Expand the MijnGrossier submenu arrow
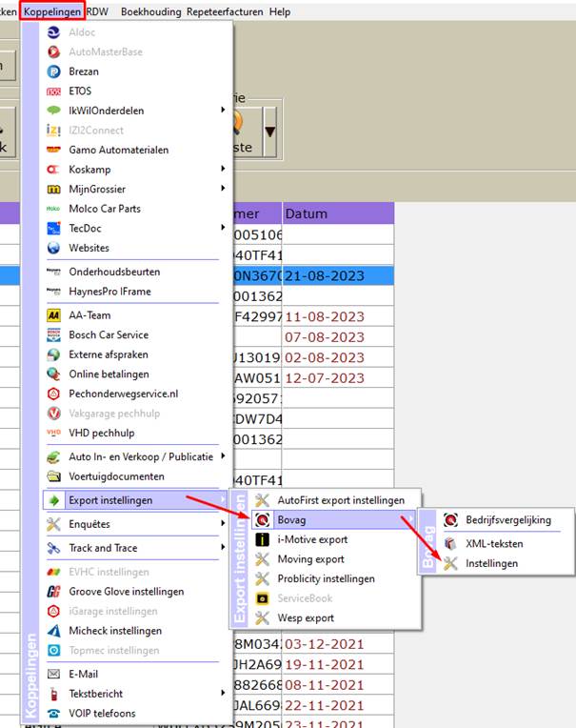The height and width of the screenshot is (728, 576). coord(223,188)
